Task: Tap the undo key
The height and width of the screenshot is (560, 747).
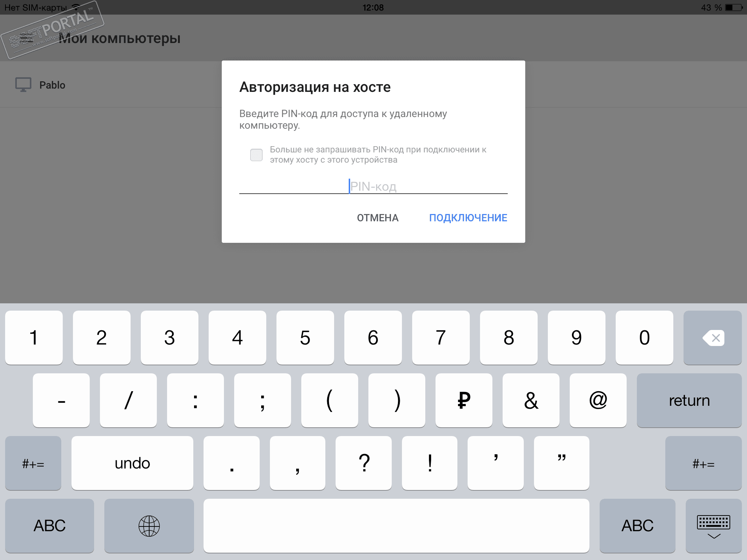Action: tap(132, 463)
